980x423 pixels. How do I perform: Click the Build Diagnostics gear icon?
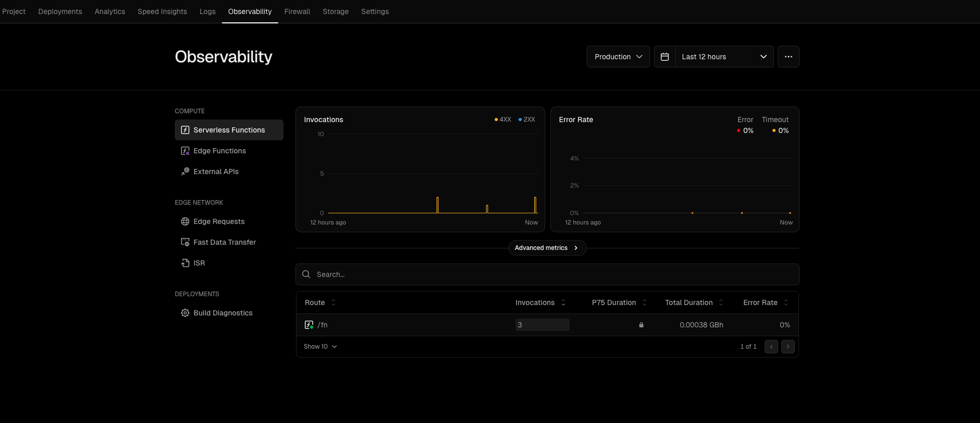[185, 313]
